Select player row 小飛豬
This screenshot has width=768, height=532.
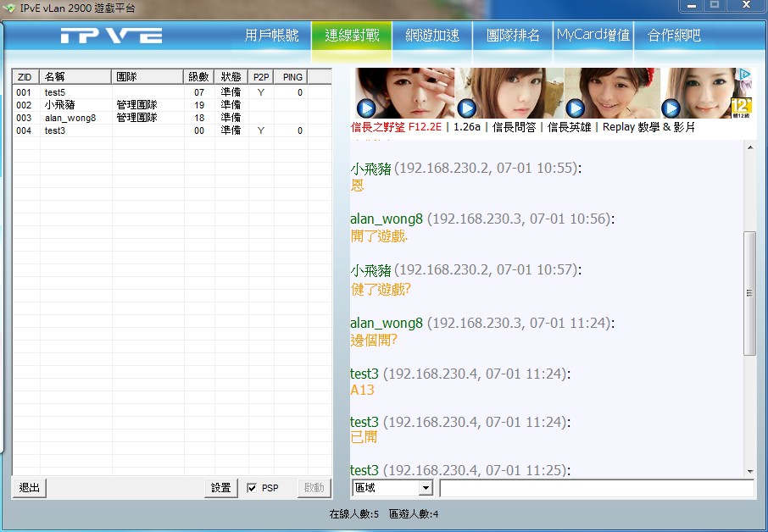(x=172, y=105)
